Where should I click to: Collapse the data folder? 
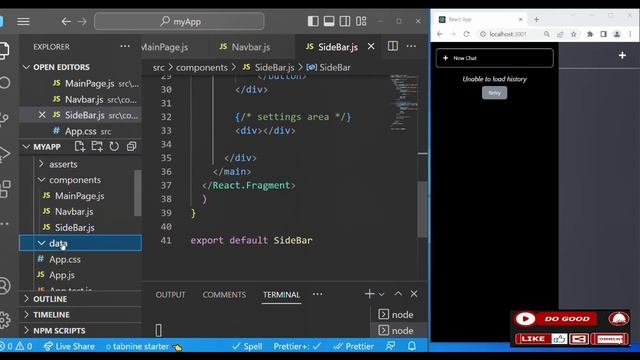(80, 243)
